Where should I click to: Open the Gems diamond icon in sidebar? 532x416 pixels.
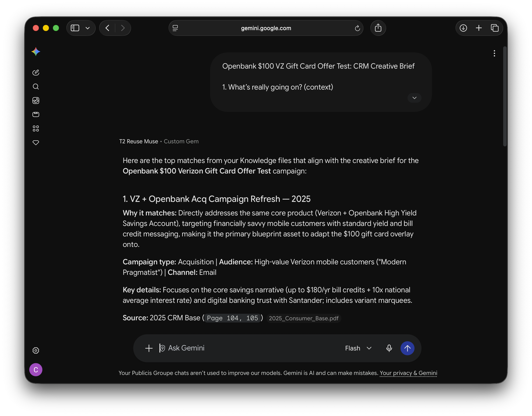(x=36, y=143)
